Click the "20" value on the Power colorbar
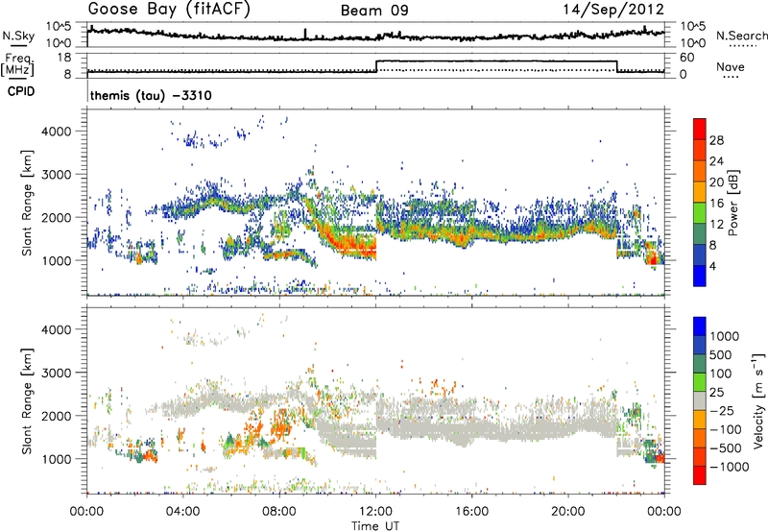 (x=716, y=182)
